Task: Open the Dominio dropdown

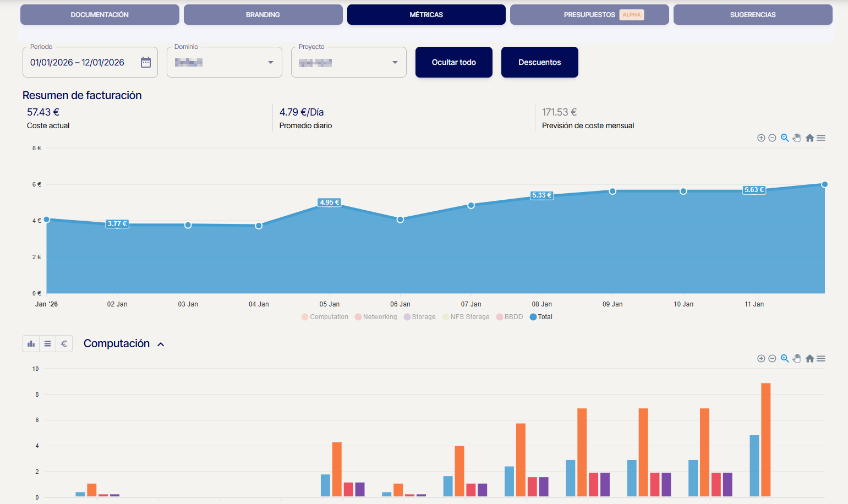Action: click(270, 62)
